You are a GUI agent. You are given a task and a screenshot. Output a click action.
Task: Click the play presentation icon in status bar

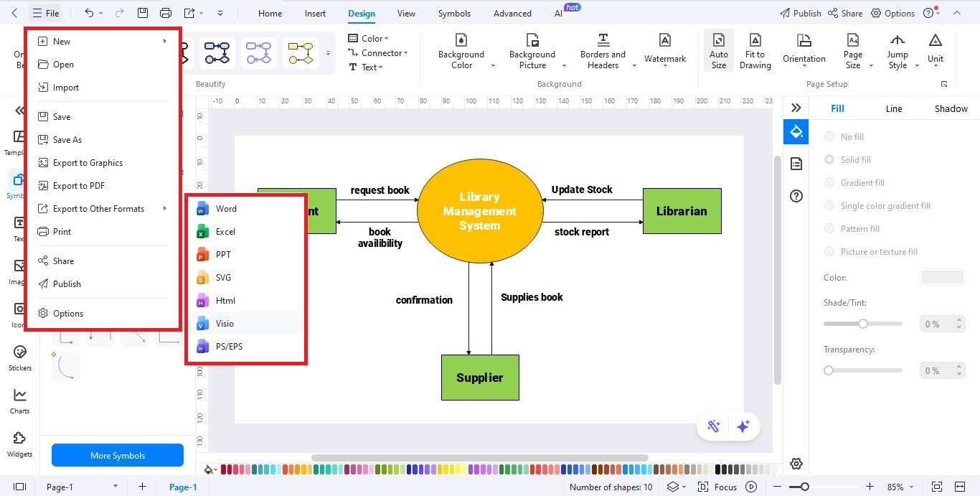click(x=751, y=487)
